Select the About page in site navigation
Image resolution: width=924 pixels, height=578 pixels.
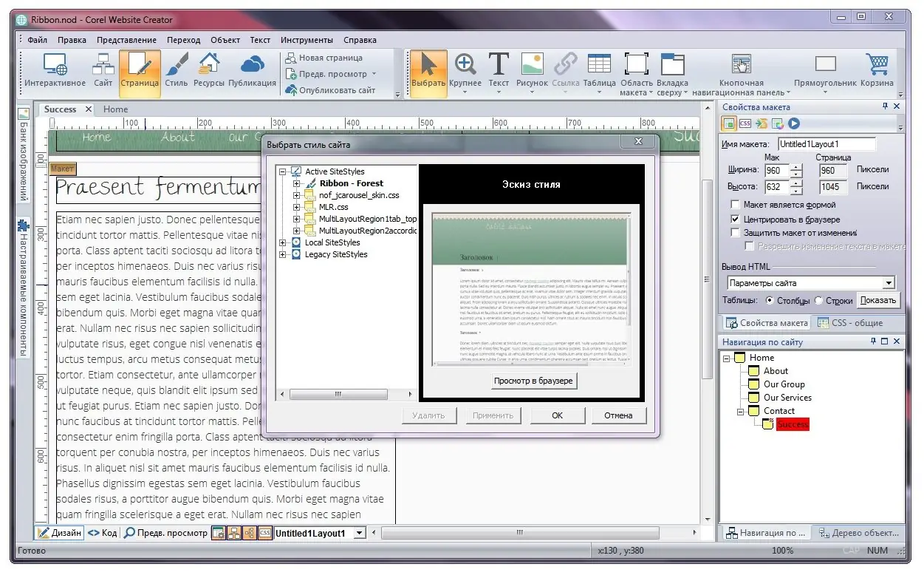pos(776,371)
